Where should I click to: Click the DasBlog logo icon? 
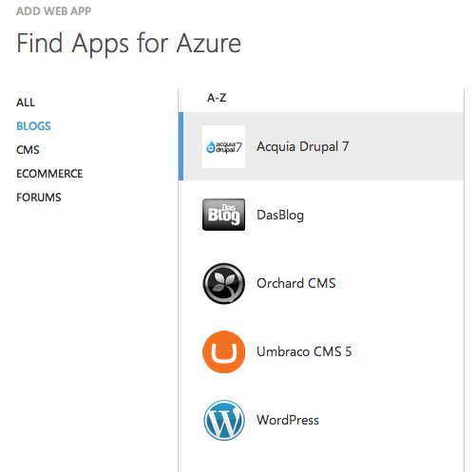[x=223, y=215]
